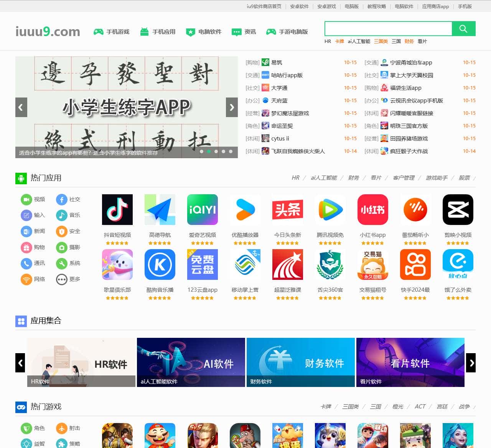The image size is (491, 448).
Task: Open the AI软件 collection thumbnail
Action: coord(191,362)
